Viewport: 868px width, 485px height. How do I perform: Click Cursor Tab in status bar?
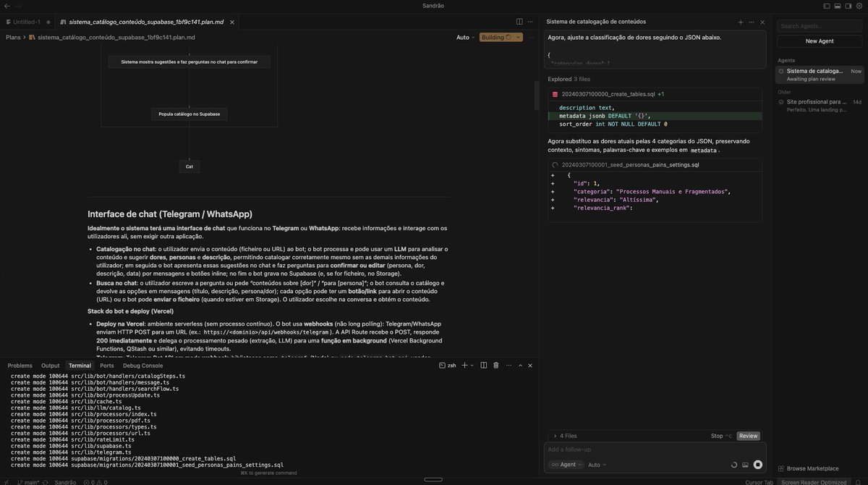(x=759, y=481)
